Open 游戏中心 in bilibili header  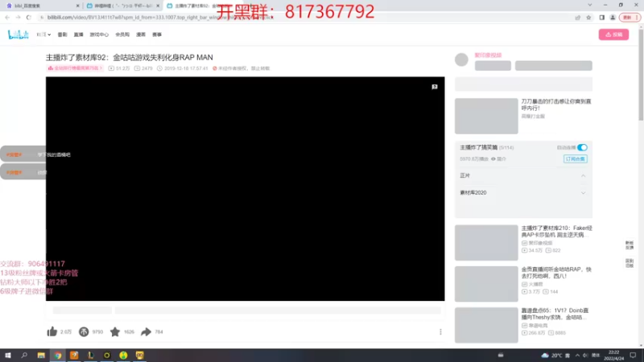[x=99, y=35]
